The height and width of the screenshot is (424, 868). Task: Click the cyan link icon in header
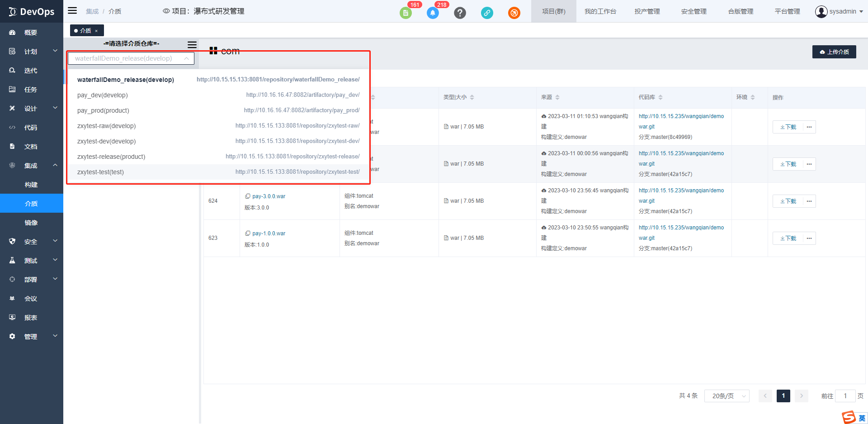coord(487,13)
